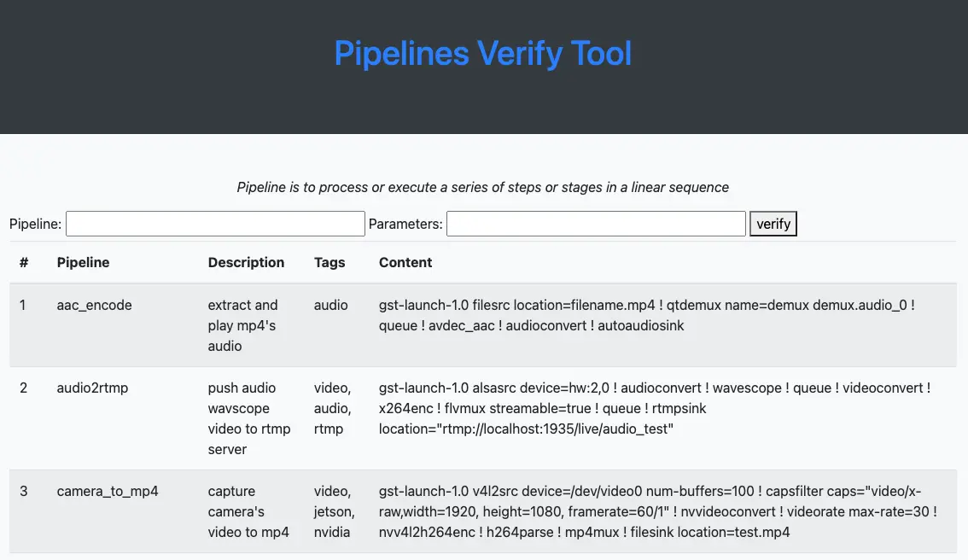Screen dimensions: 968x560
Task: Click description 'extract and play mp4's audio'
Action: coord(242,325)
